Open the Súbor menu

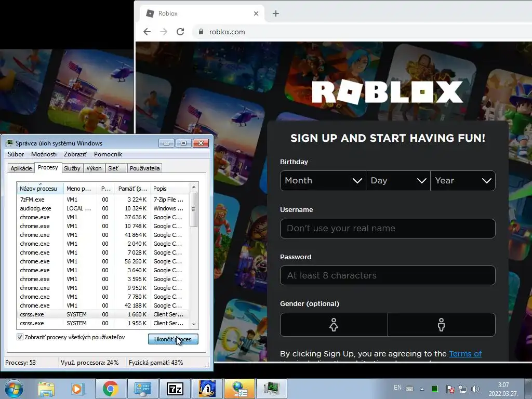tap(16, 154)
